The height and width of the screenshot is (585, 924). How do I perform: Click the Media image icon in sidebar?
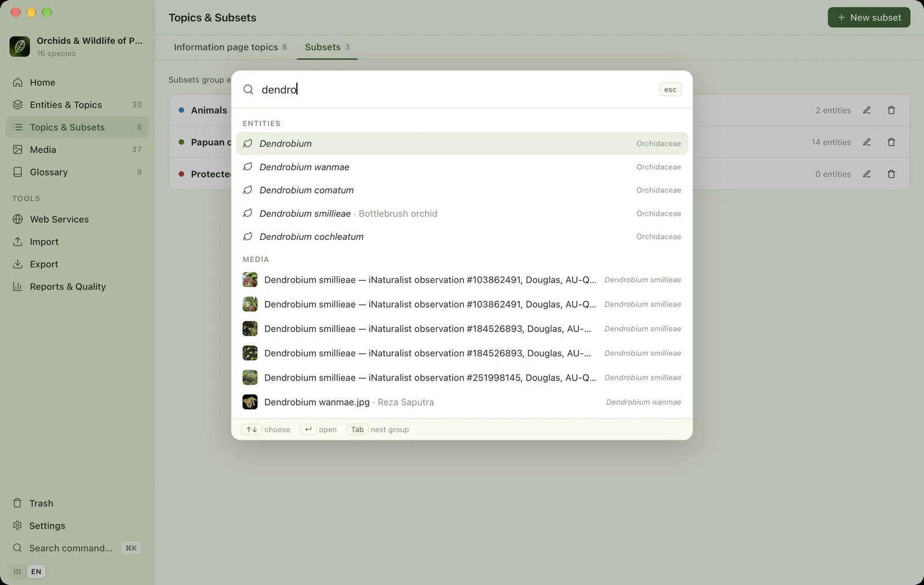(x=18, y=150)
